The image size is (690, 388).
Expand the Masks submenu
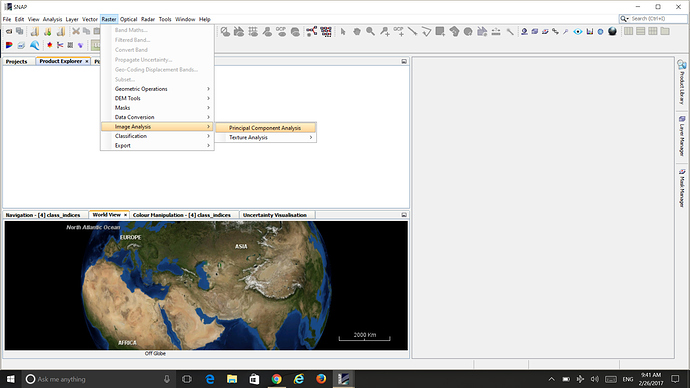(158, 108)
